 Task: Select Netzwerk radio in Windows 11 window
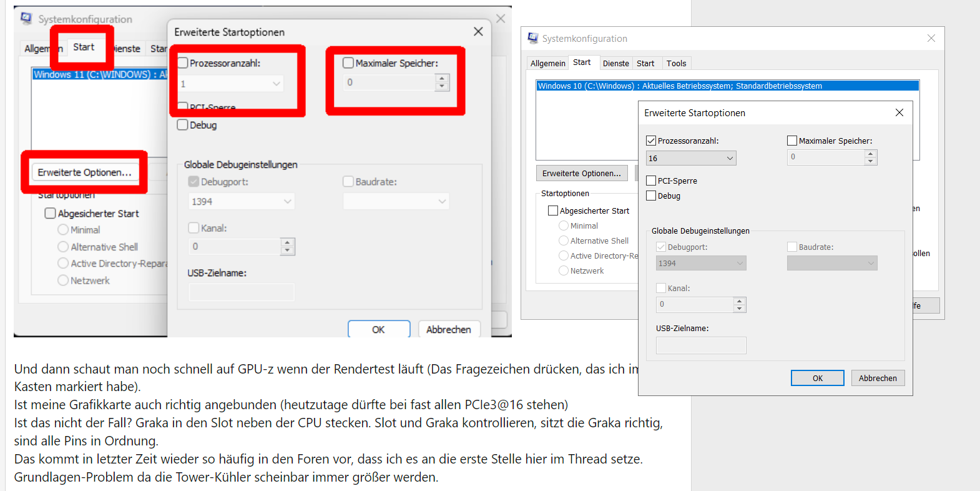[63, 280]
